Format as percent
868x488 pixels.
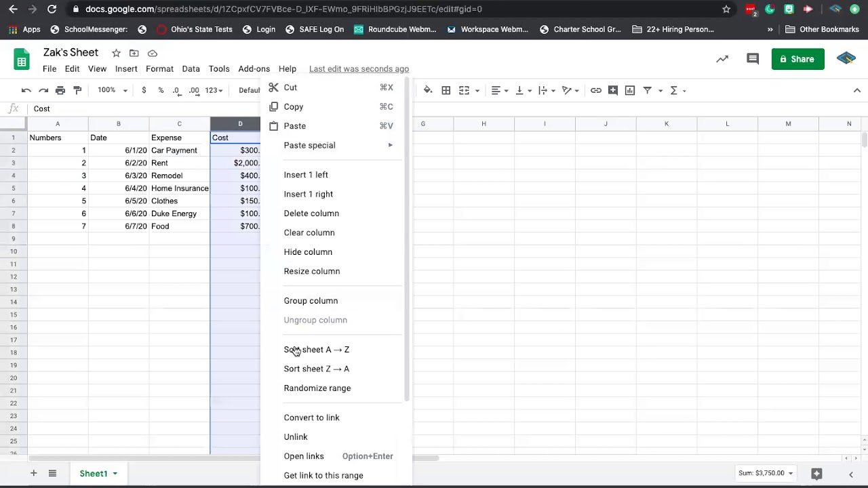click(161, 90)
